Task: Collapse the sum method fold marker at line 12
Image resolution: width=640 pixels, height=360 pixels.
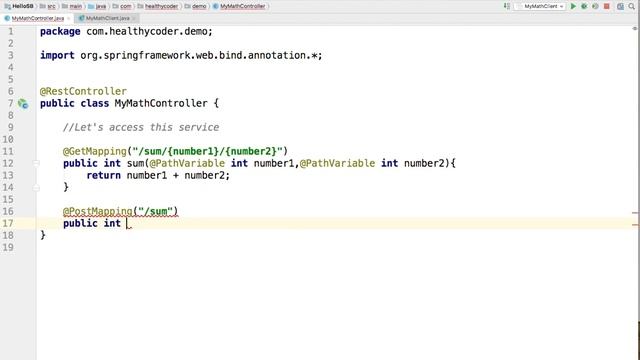Action: pyautogui.click(x=36, y=163)
